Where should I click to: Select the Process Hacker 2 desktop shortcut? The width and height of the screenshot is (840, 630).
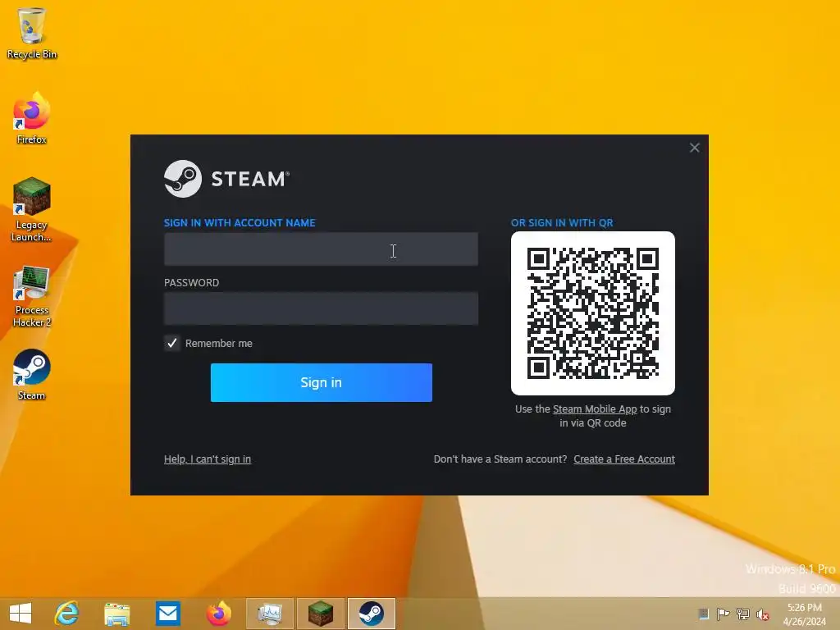pyautogui.click(x=32, y=295)
